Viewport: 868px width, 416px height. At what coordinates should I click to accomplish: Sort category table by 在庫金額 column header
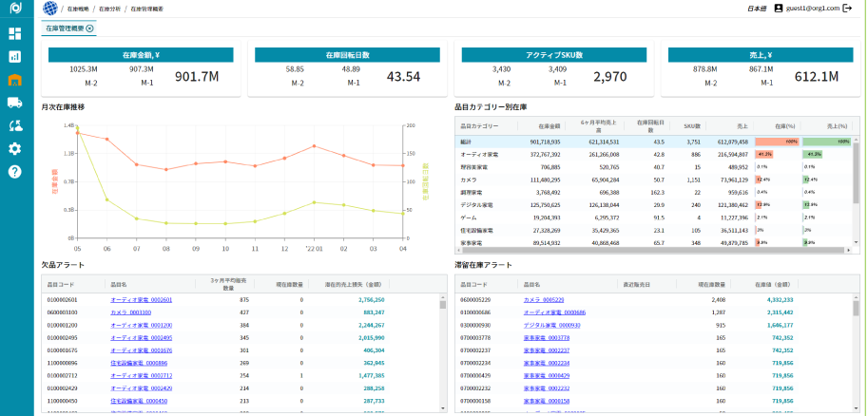coord(549,125)
